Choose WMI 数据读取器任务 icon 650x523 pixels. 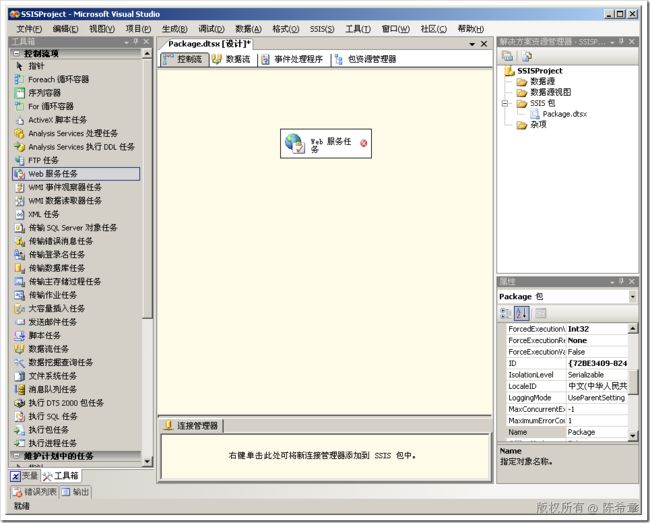(x=19, y=201)
